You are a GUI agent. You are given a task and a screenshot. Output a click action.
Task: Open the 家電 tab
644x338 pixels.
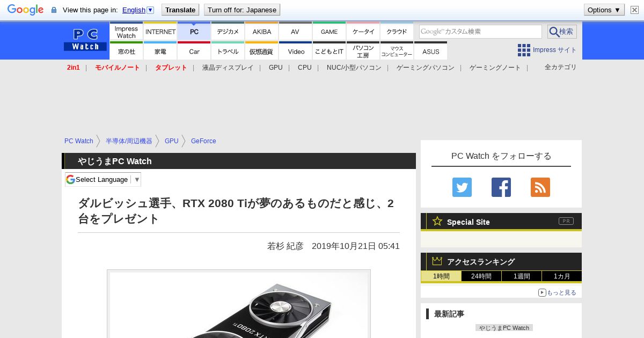(160, 50)
